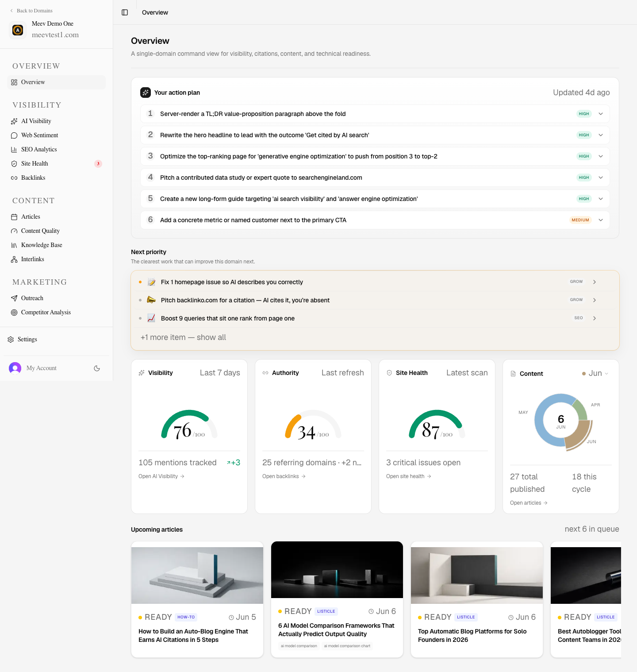Click the Backlinks chain icon
Screen dimensions: 637x672
[14, 178]
